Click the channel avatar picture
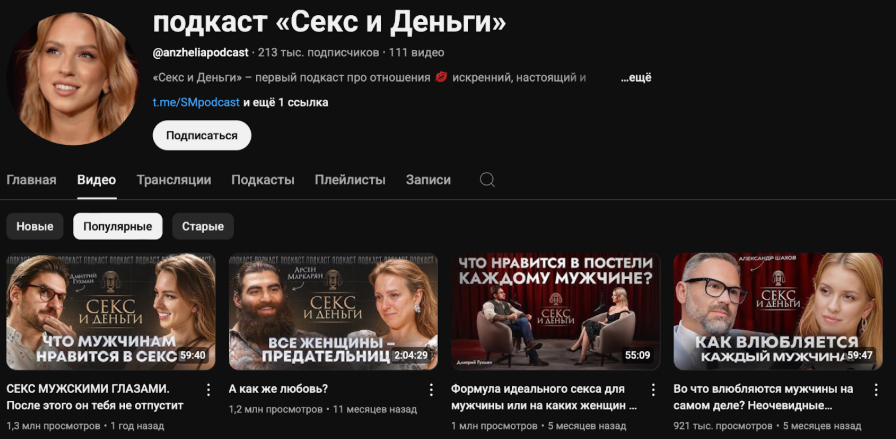896x439 pixels. tap(73, 78)
